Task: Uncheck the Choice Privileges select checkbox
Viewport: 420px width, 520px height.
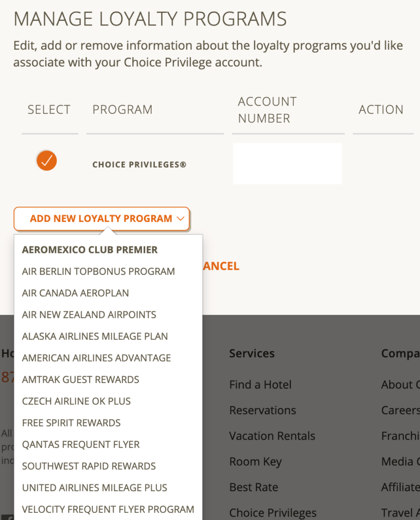Action: click(47, 160)
